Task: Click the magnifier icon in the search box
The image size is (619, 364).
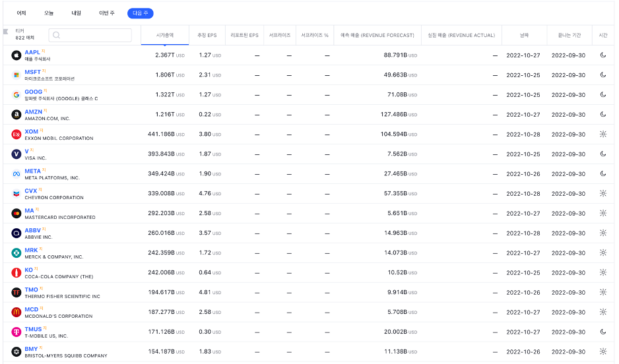Action: pos(57,35)
